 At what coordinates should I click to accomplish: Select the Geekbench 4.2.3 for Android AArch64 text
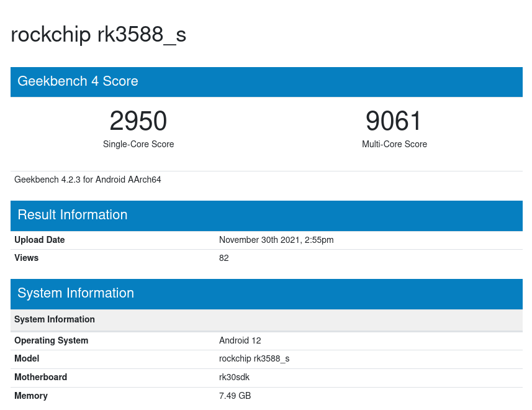[x=88, y=180]
